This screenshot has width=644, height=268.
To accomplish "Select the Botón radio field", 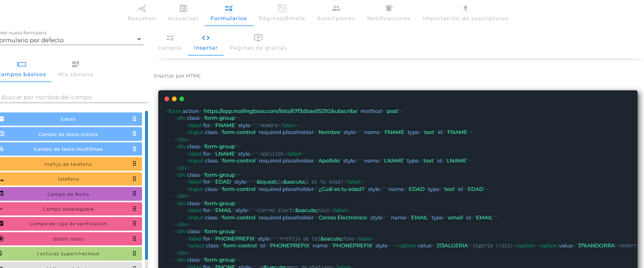I will (x=71, y=239).
